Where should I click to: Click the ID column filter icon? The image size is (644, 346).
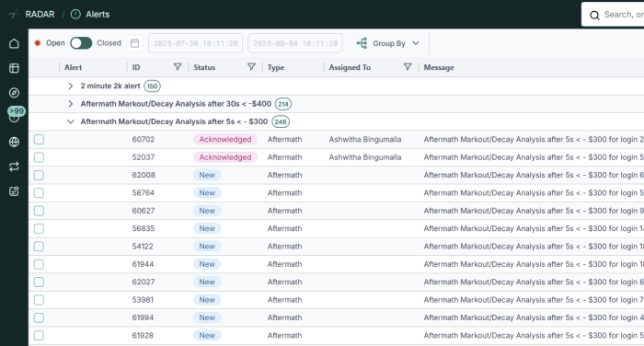[178, 66]
